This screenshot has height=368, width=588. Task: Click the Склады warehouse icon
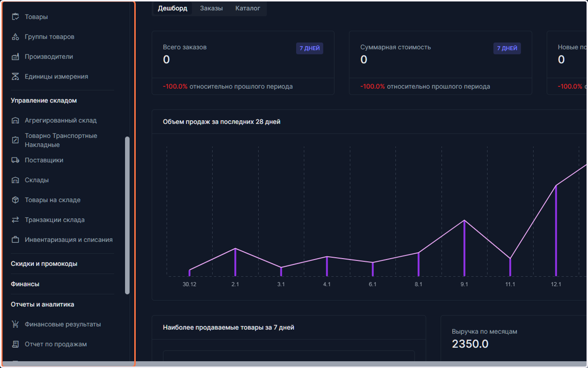(15, 180)
